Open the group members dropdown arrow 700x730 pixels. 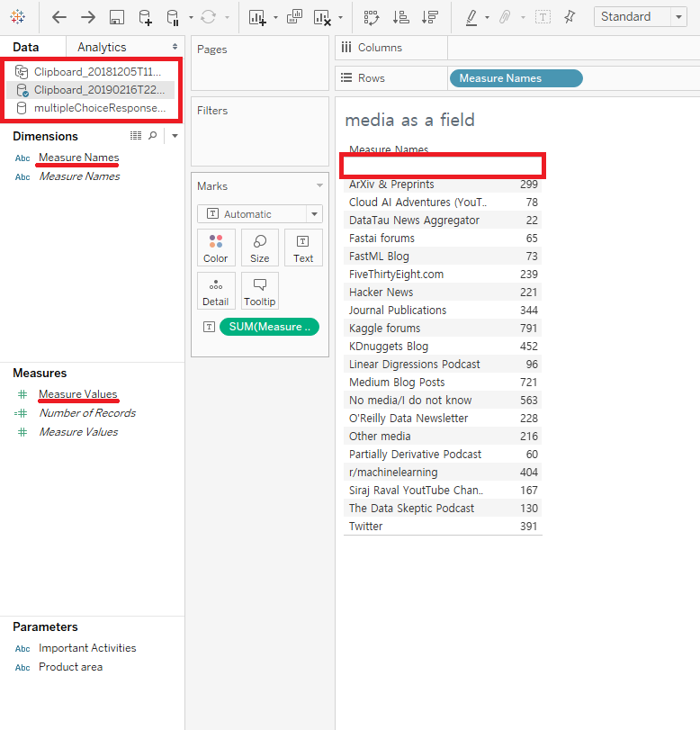pos(523,18)
